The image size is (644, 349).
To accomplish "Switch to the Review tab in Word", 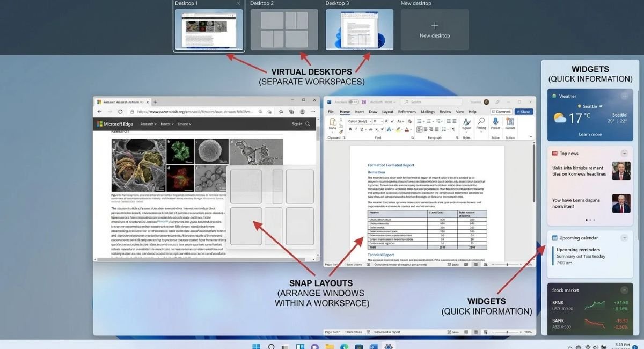I will click(445, 112).
